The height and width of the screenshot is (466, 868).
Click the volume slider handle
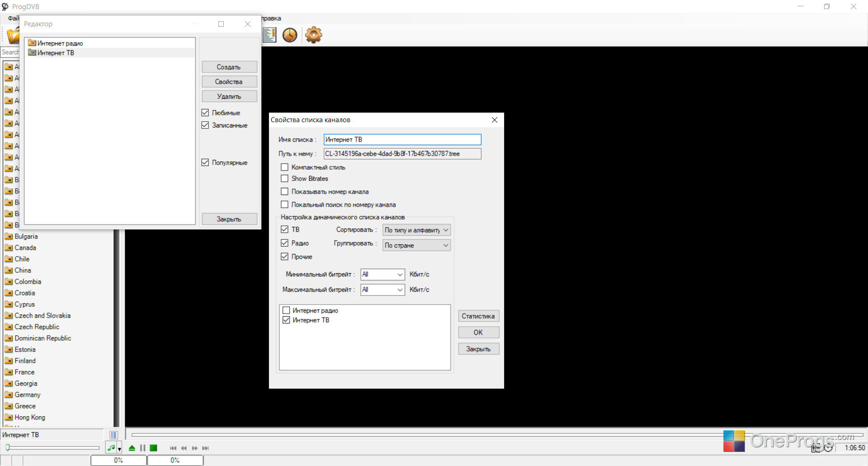8,448
